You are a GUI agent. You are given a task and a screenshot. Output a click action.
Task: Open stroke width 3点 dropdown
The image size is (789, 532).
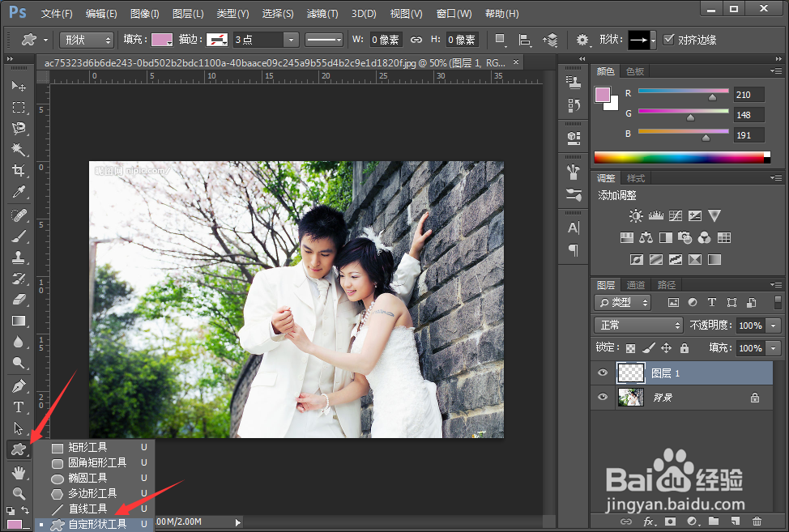click(x=291, y=40)
